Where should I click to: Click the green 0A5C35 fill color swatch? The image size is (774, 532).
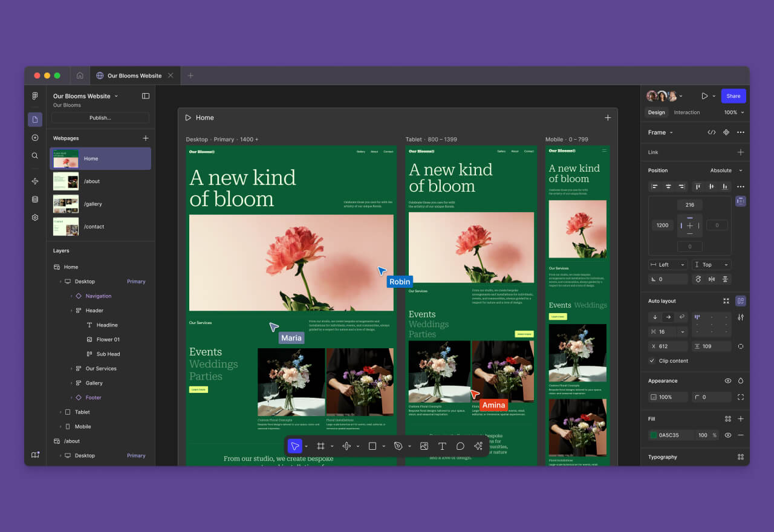(654, 435)
